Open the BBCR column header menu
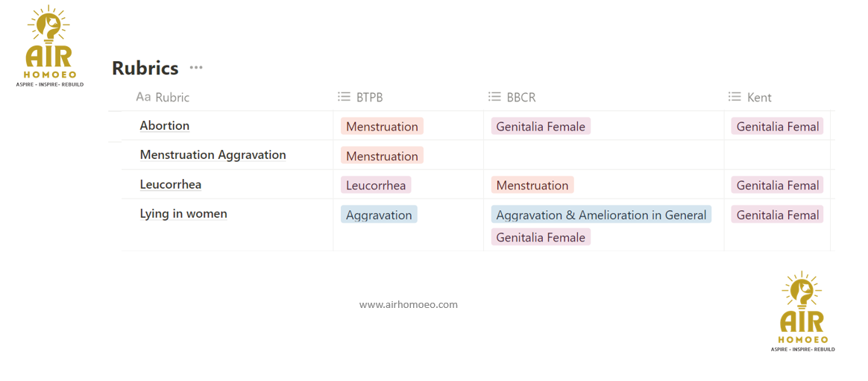The width and height of the screenshot is (868, 381). click(x=521, y=98)
